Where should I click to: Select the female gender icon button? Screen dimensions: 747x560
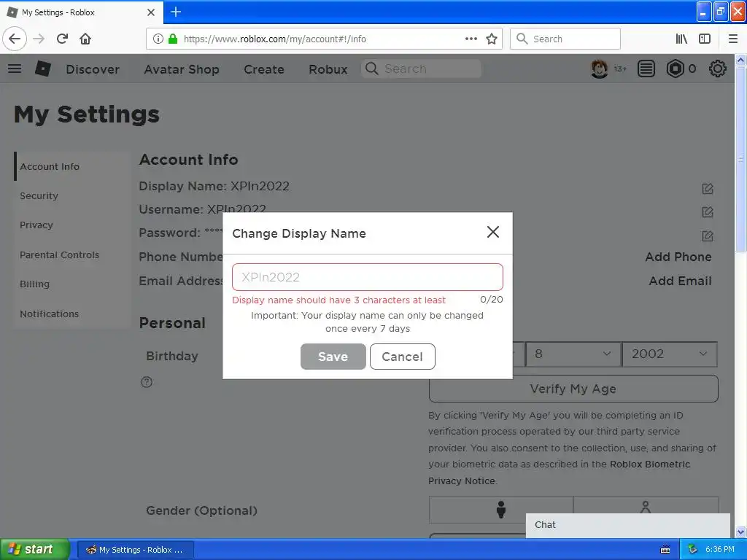click(x=646, y=505)
